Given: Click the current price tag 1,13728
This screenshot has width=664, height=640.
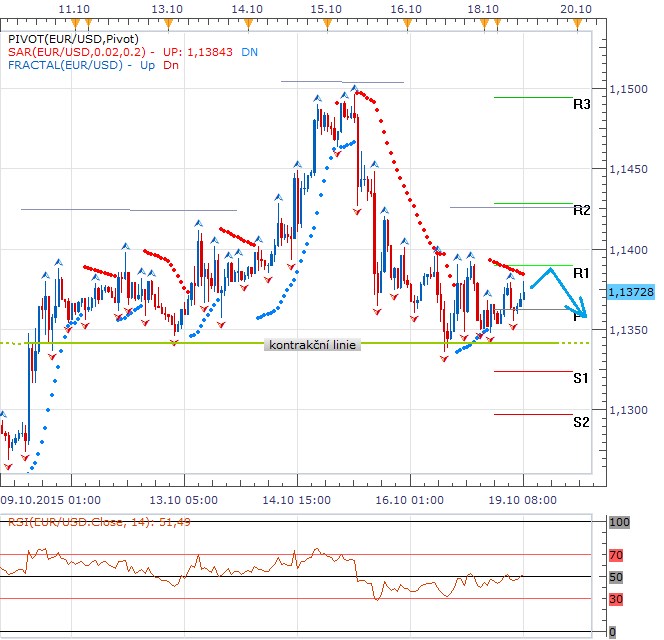Looking at the screenshot, I should [630, 291].
